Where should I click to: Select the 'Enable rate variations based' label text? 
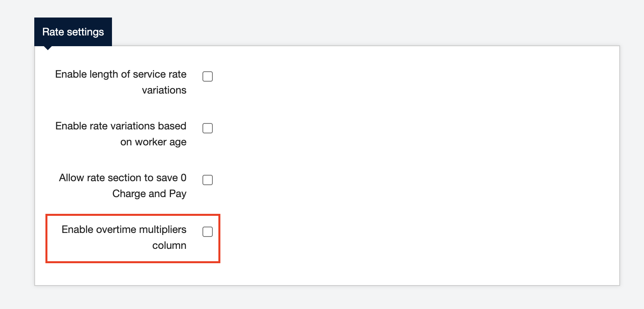(121, 126)
